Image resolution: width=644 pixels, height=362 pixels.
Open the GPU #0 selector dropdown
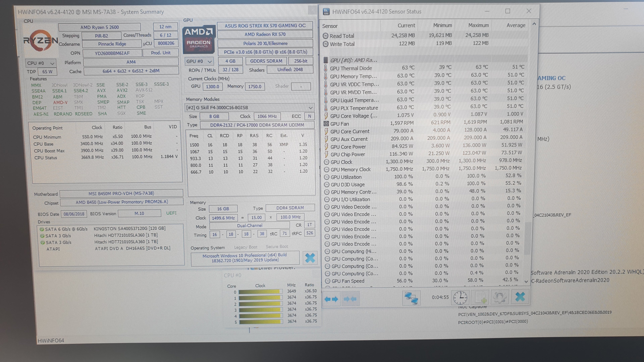[x=199, y=62]
